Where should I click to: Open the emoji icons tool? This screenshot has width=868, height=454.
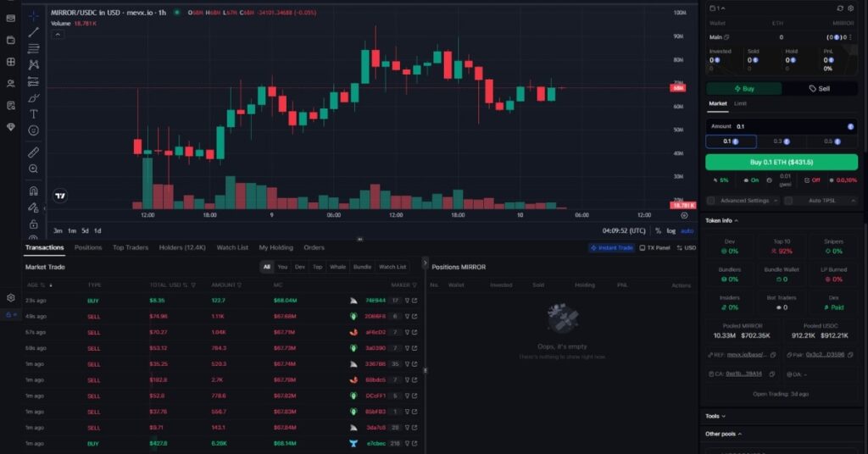(x=34, y=130)
